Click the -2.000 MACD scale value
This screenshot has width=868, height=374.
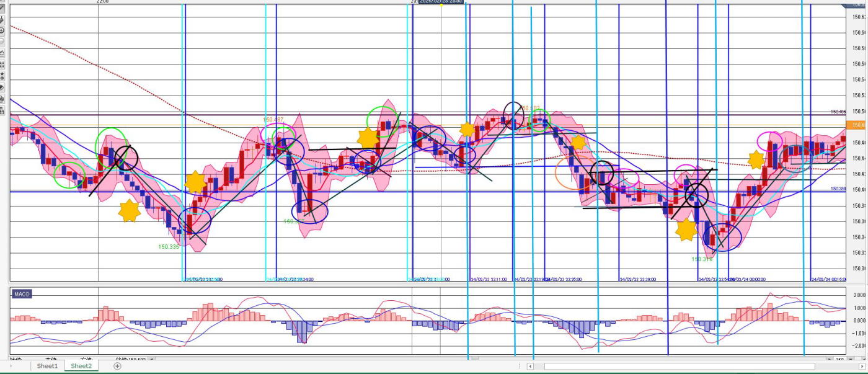click(x=859, y=346)
